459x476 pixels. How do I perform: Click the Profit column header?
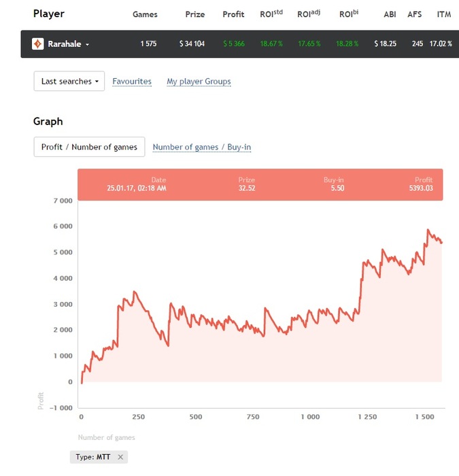coord(233,14)
